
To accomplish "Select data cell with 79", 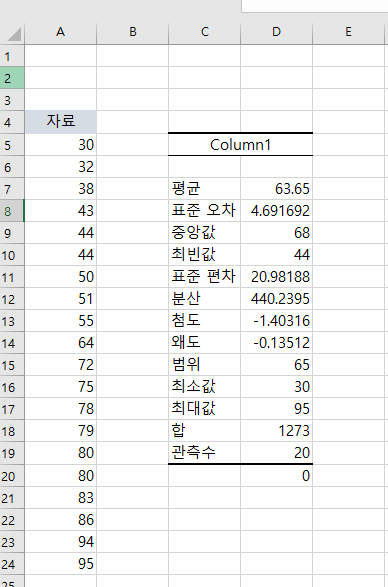I will pyautogui.click(x=61, y=432).
